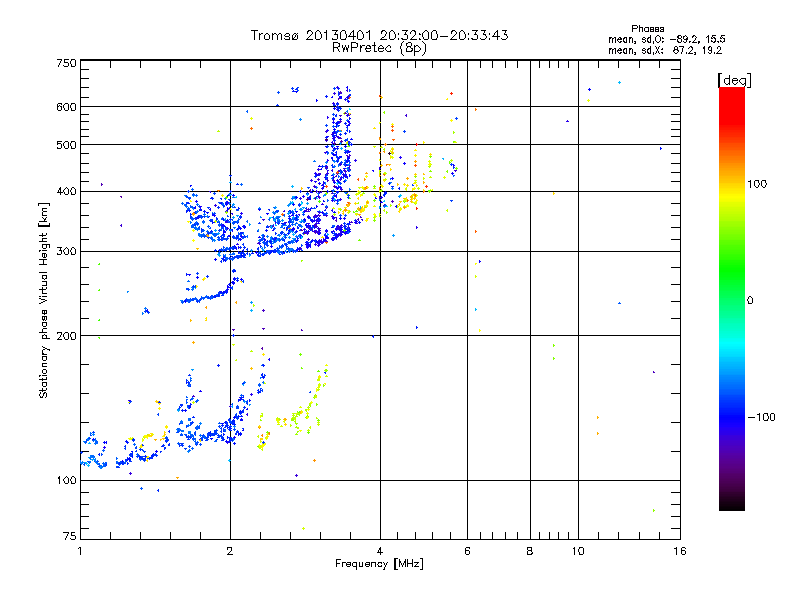Click the '600' y-axis tick label
The width and height of the screenshot is (800, 600).
pyautogui.click(x=67, y=107)
